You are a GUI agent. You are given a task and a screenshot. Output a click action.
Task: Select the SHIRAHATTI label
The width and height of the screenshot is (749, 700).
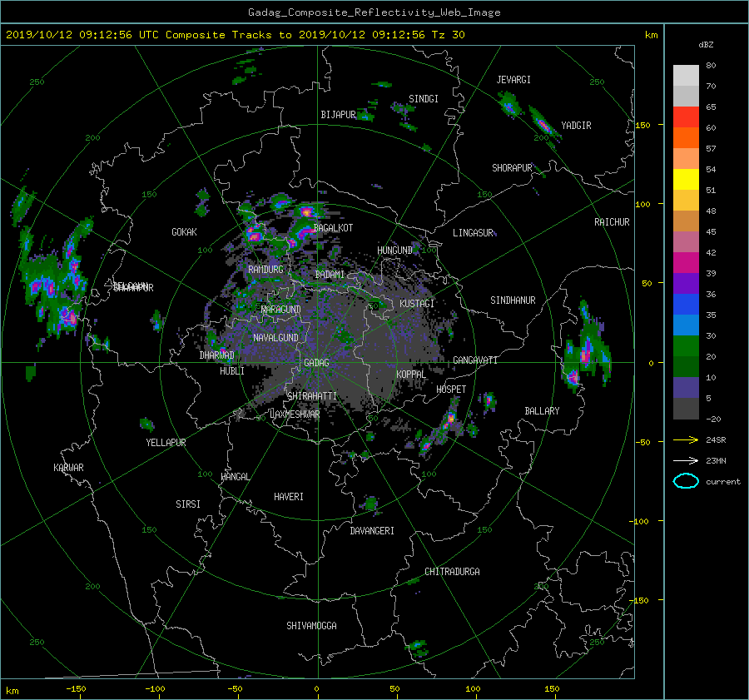click(312, 396)
